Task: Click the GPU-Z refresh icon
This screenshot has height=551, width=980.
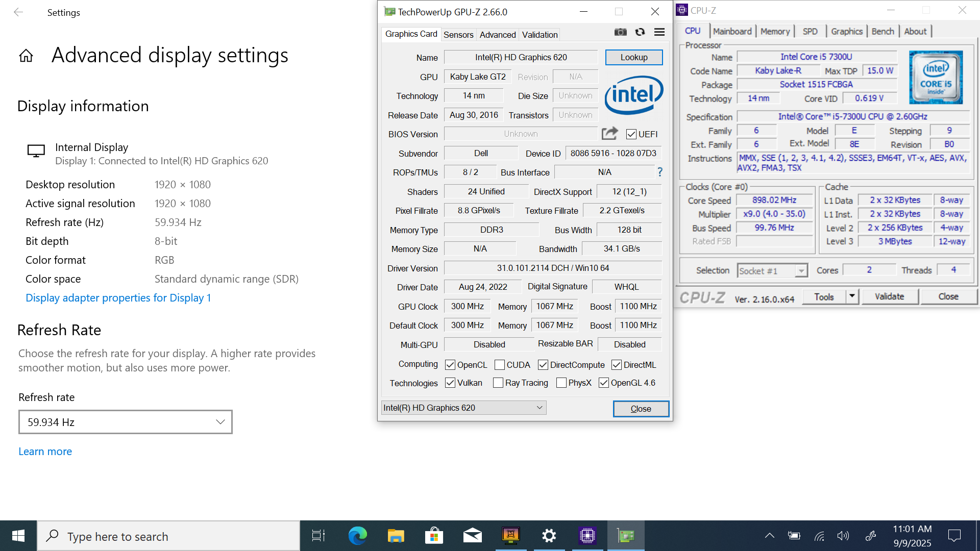Action: pyautogui.click(x=640, y=32)
